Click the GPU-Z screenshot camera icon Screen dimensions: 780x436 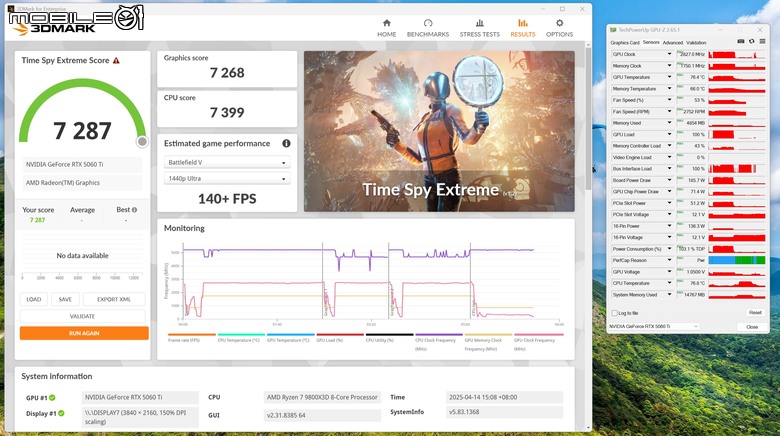(741, 41)
